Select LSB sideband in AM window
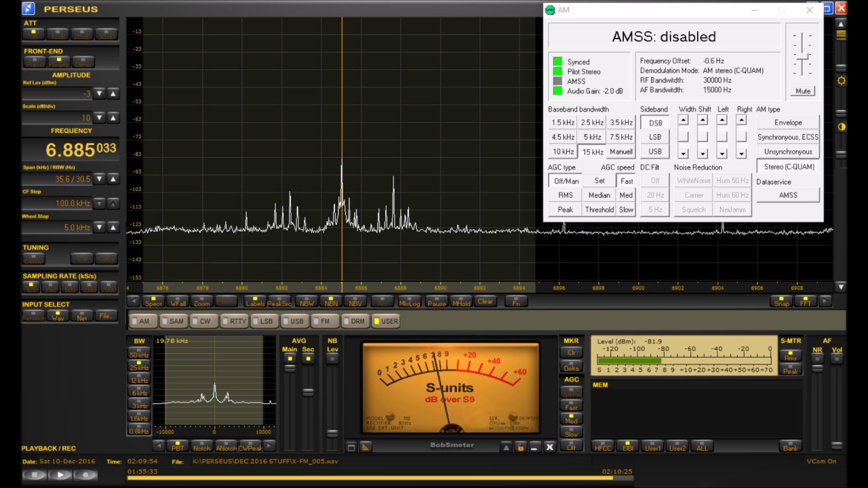 [x=655, y=137]
